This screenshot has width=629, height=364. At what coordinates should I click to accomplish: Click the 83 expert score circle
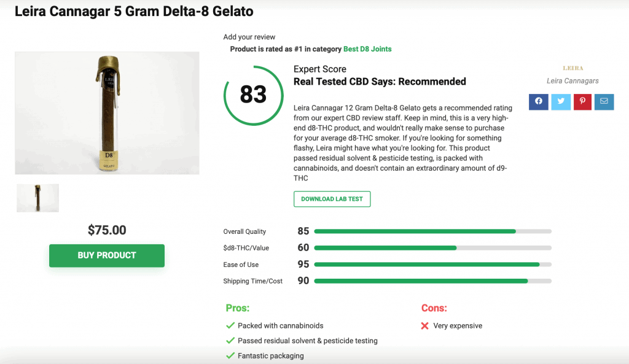coord(254,95)
